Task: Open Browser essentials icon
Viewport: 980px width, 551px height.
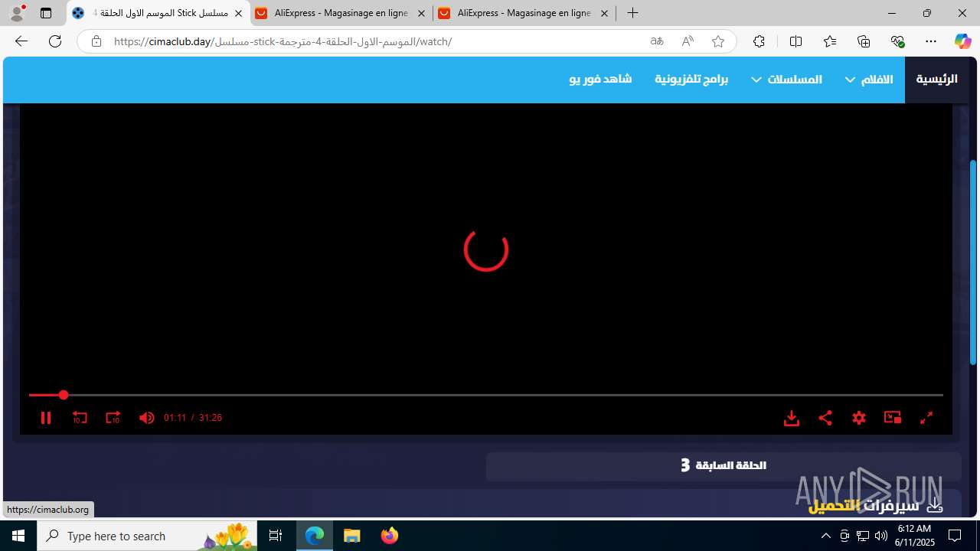Action: [x=897, y=41]
